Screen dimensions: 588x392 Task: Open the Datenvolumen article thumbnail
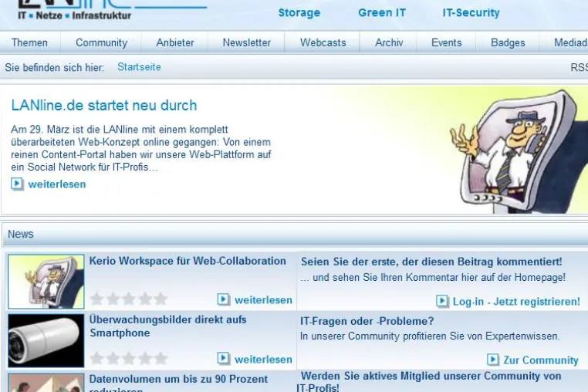(x=46, y=383)
